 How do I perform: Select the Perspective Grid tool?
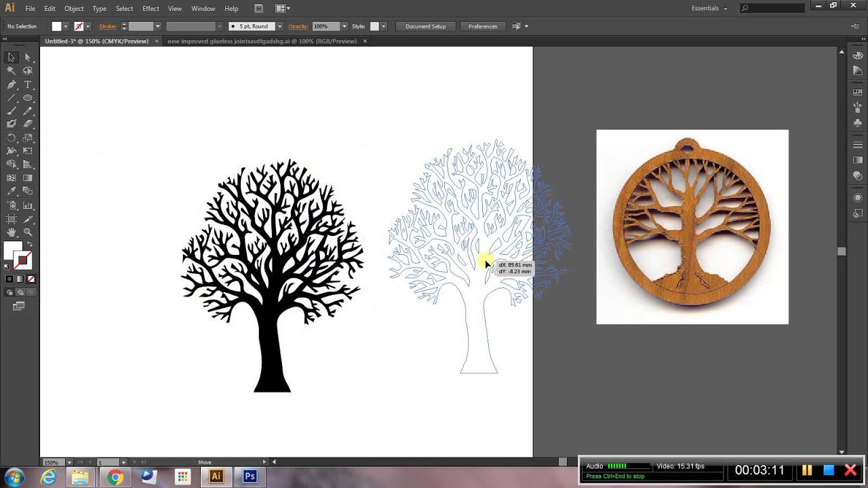(x=28, y=164)
